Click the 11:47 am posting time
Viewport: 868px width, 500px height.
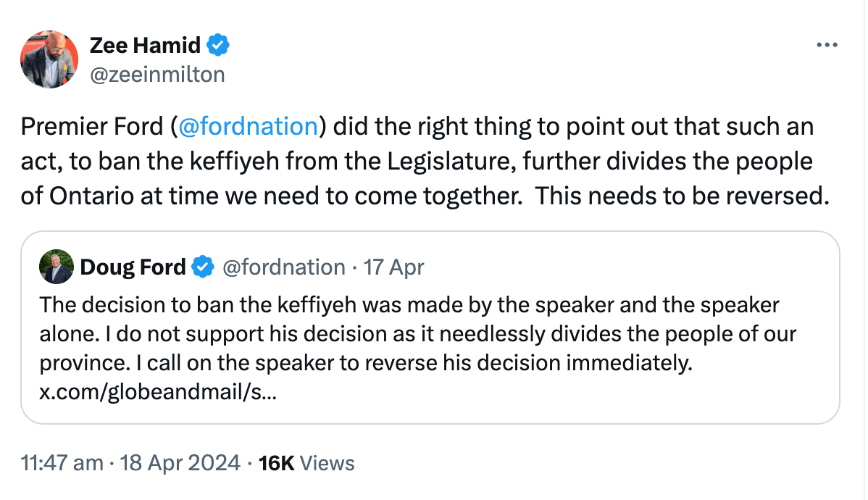pos(62,462)
